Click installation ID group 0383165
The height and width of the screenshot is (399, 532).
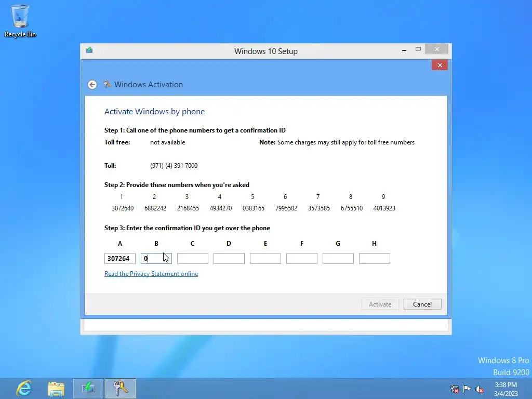click(254, 208)
